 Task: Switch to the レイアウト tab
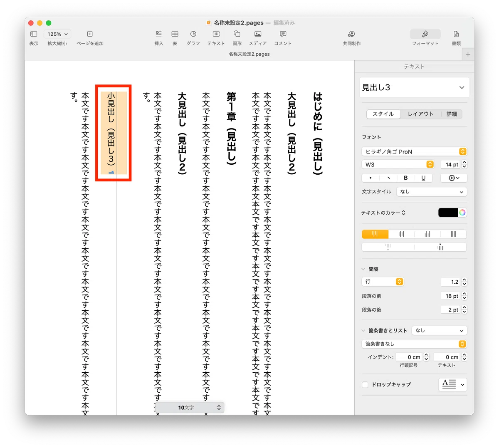(x=420, y=114)
